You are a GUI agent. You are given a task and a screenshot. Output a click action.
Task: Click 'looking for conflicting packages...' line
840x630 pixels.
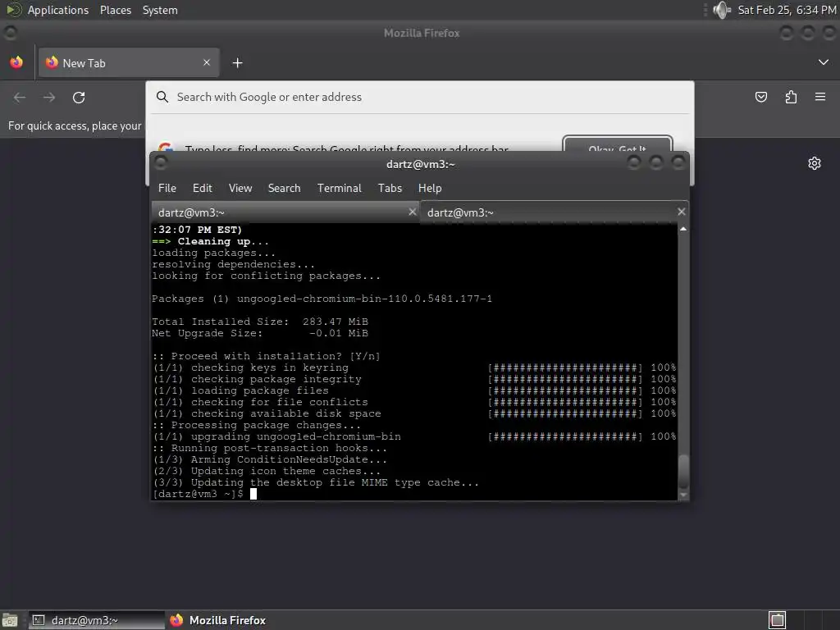tap(267, 276)
